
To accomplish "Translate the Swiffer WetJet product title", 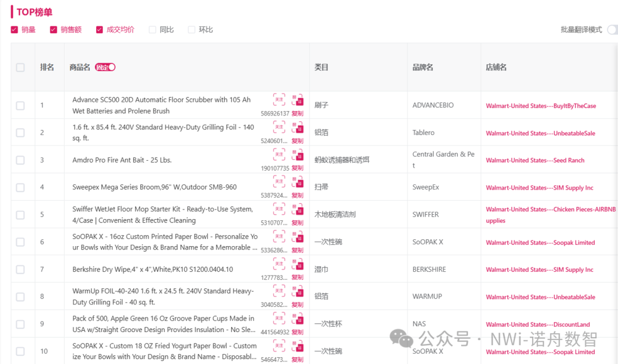I will pyautogui.click(x=298, y=209).
